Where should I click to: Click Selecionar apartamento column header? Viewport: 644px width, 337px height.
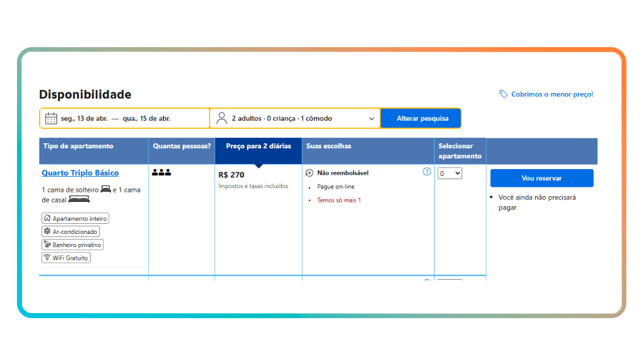click(x=460, y=151)
